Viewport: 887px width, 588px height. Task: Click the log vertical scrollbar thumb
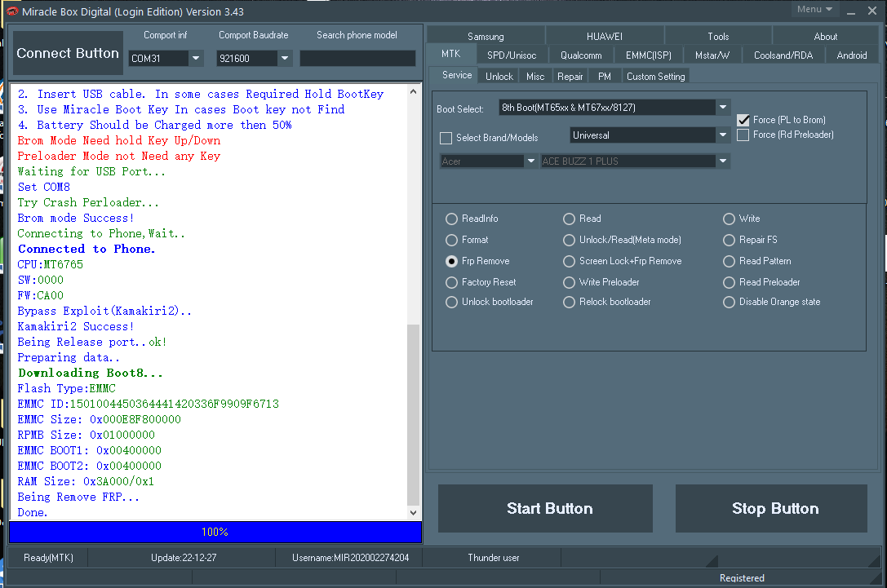coord(414,414)
